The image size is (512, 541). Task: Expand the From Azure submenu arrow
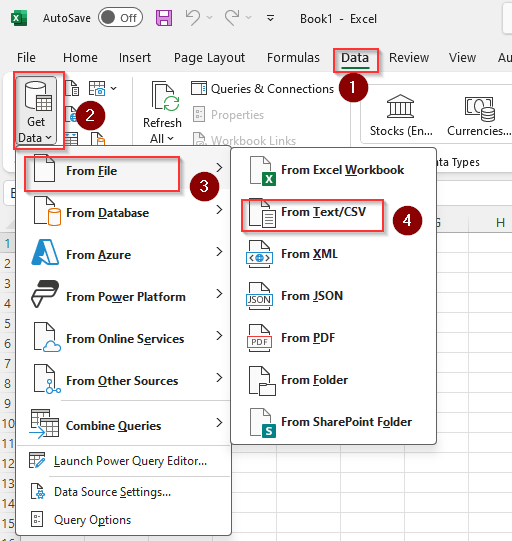[219, 252]
